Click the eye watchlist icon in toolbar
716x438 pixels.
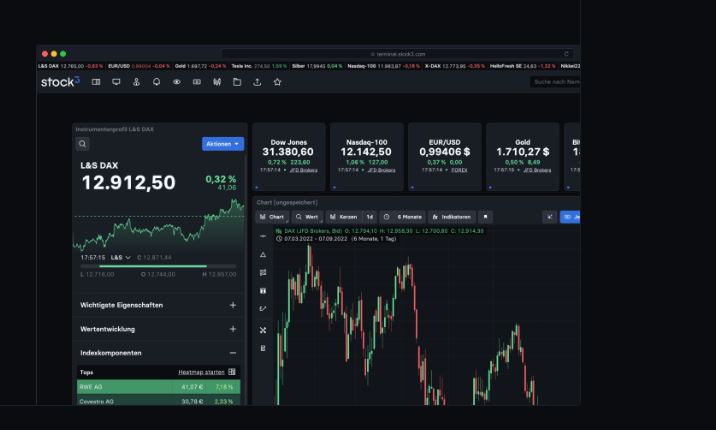point(176,82)
